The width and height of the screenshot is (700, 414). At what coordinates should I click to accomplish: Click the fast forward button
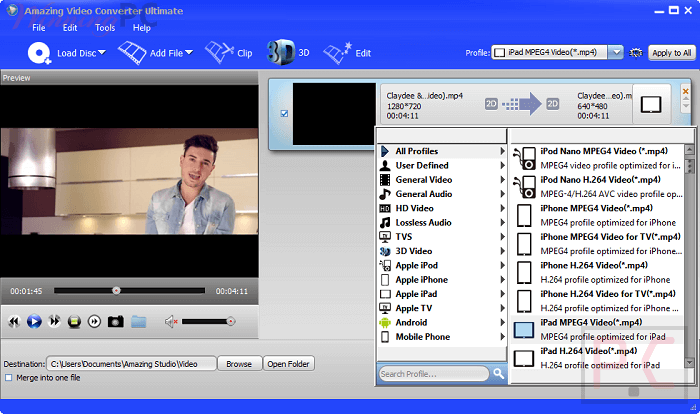coord(54,321)
